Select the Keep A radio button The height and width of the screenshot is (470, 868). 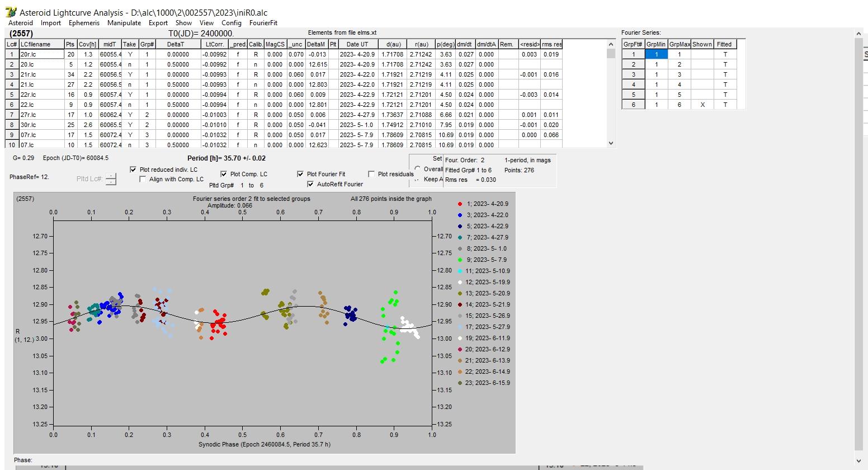pos(417,179)
